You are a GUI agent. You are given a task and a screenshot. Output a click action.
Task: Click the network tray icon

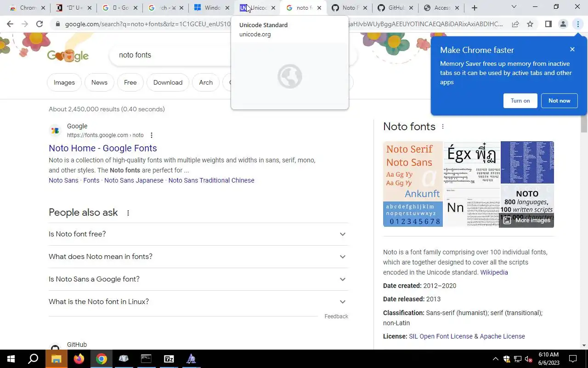click(x=518, y=359)
